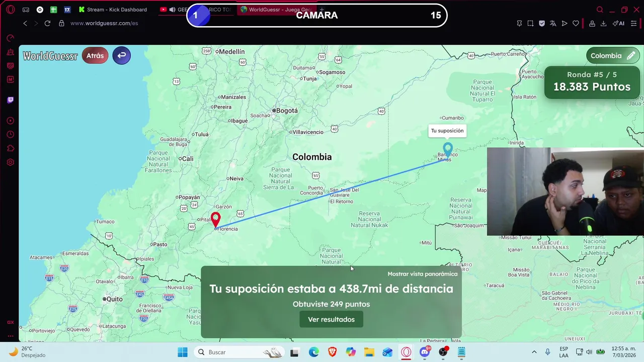Click the send flow arrow icon
644x362 pixels.
565,23
